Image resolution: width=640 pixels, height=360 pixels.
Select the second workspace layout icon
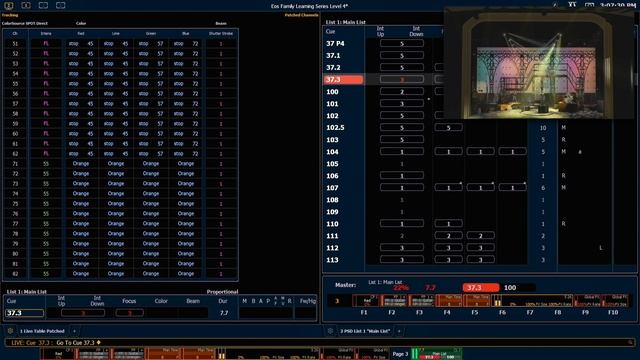pyautogui.click(x=26, y=5)
